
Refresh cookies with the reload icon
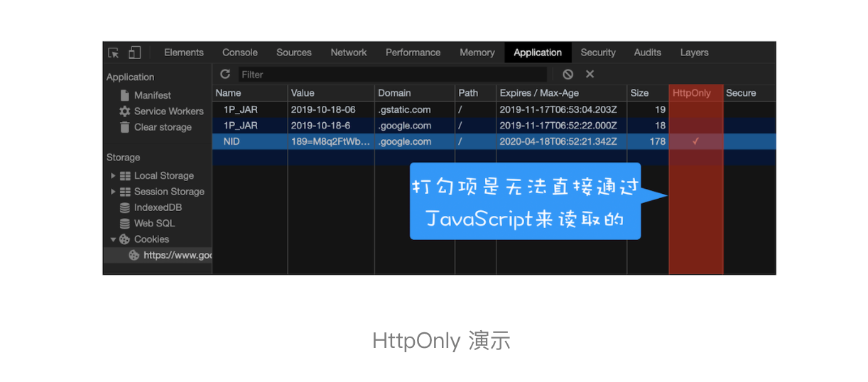click(225, 74)
